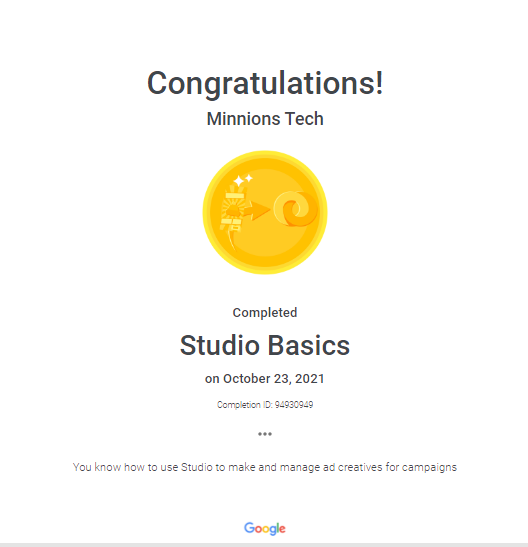This screenshot has height=547, width=528.
Task: Click the Congratulations! heading
Action: (265, 83)
